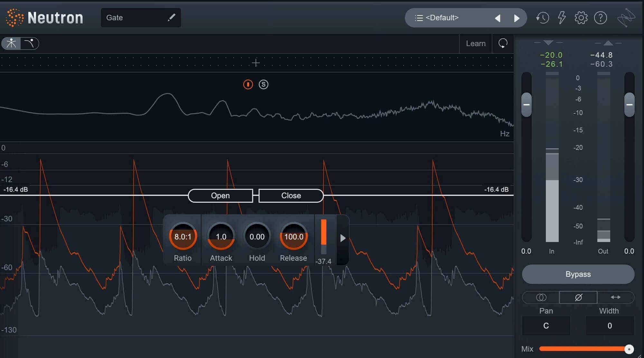Toggle the stereo channel link icon
Image resolution: width=644 pixels, height=358 pixels.
pyautogui.click(x=541, y=297)
